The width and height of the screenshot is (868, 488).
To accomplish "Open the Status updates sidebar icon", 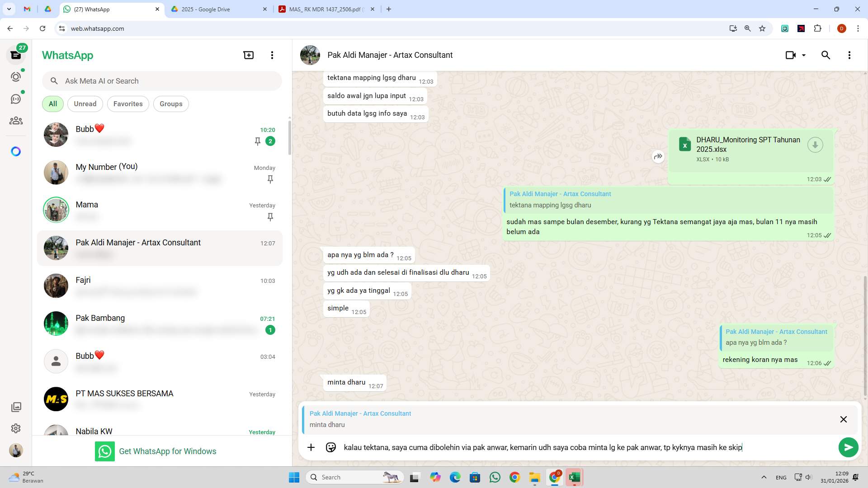I will click(x=16, y=77).
